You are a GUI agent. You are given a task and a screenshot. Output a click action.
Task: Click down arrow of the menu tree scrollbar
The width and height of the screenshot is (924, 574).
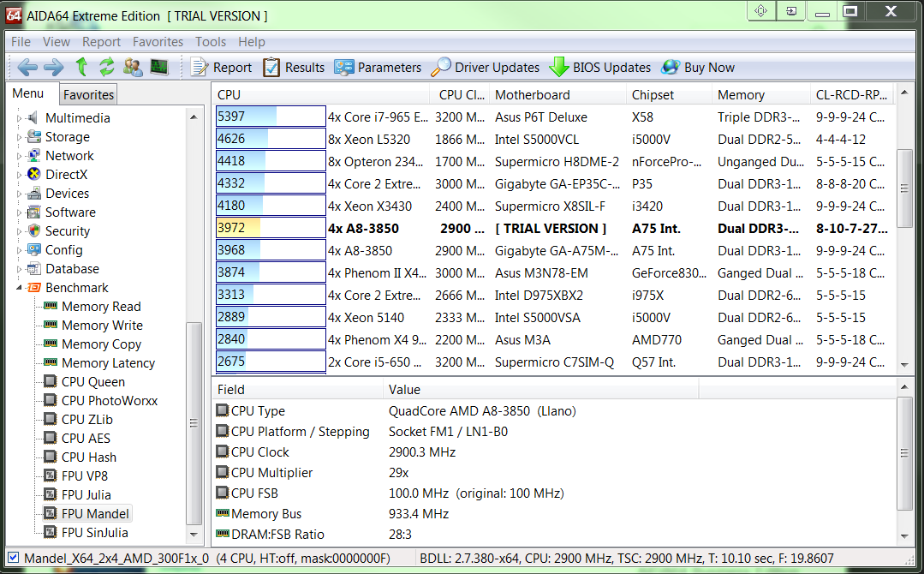click(x=194, y=535)
